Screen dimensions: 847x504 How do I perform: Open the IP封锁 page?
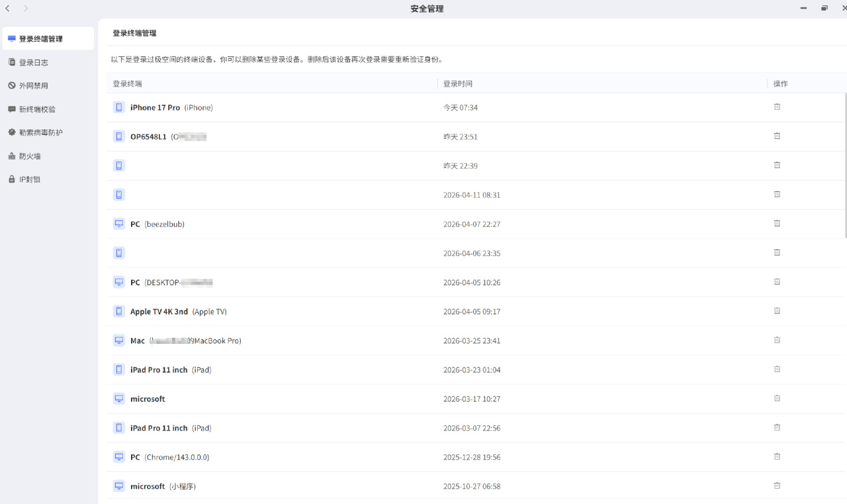pos(48,179)
